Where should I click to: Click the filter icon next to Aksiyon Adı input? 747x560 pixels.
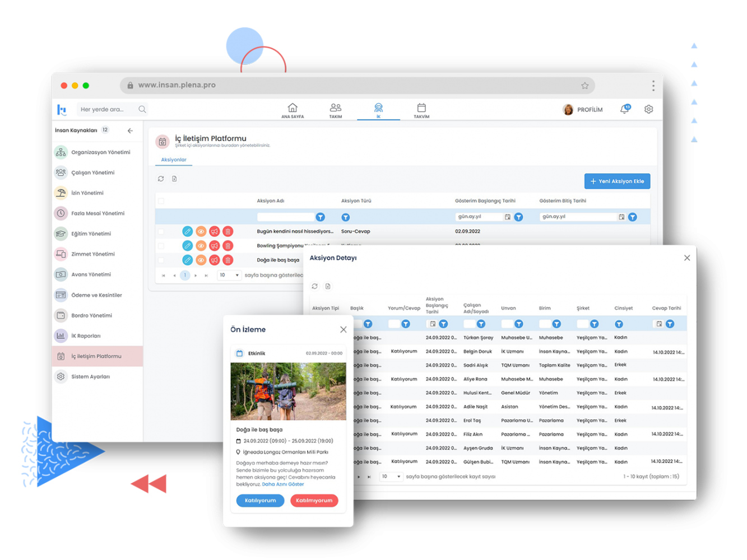(x=320, y=217)
